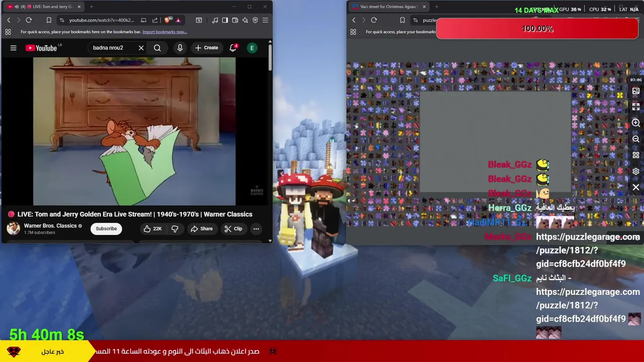Reload the puzzle page
The height and width of the screenshot is (362, 644).
(x=374, y=20)
